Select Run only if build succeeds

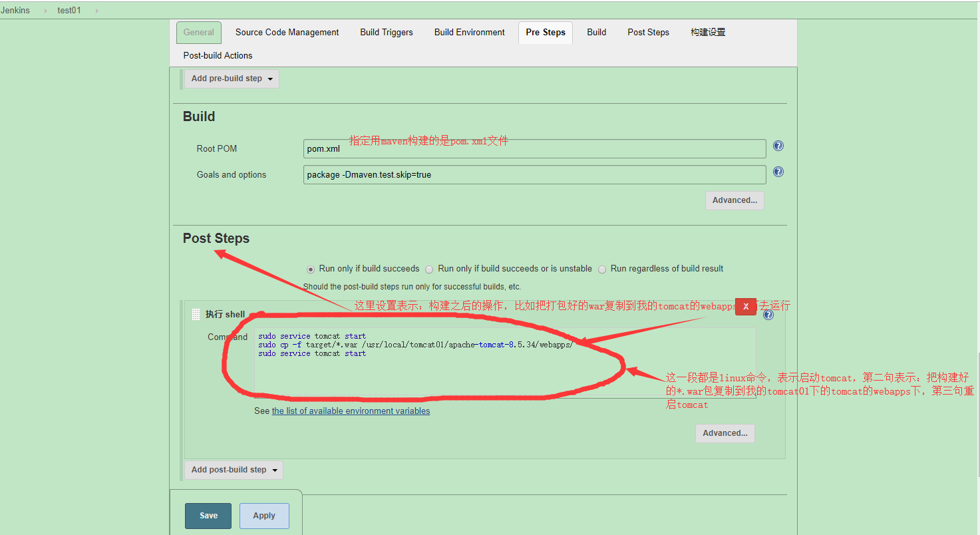(311, 269)
